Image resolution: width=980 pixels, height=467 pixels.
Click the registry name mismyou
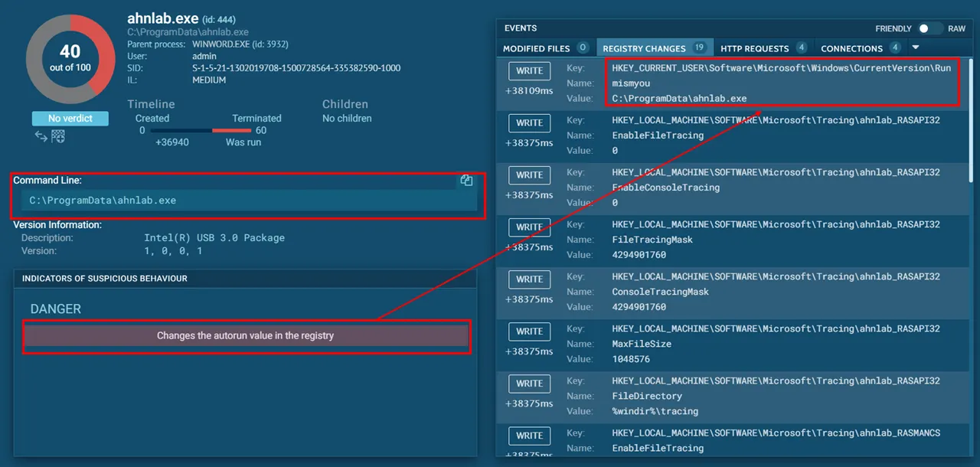pyautogui.click(x=631, y=83)
